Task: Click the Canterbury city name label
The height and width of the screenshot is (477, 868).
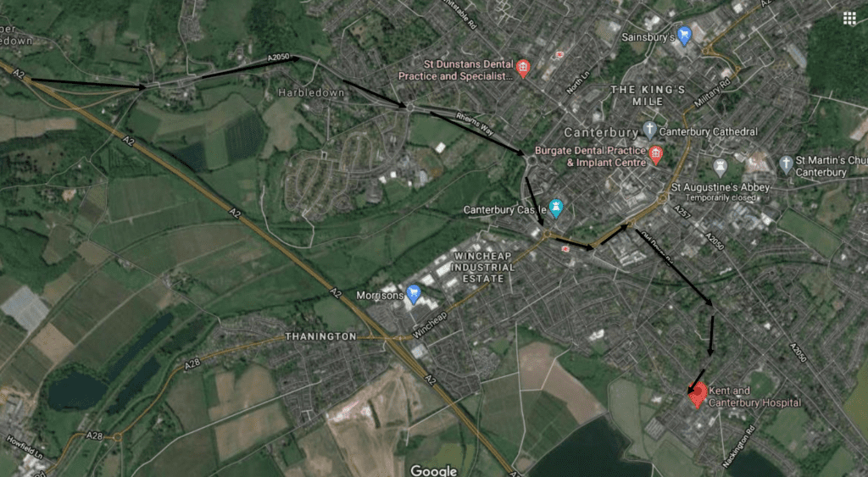Action: [x=601, y=132]
